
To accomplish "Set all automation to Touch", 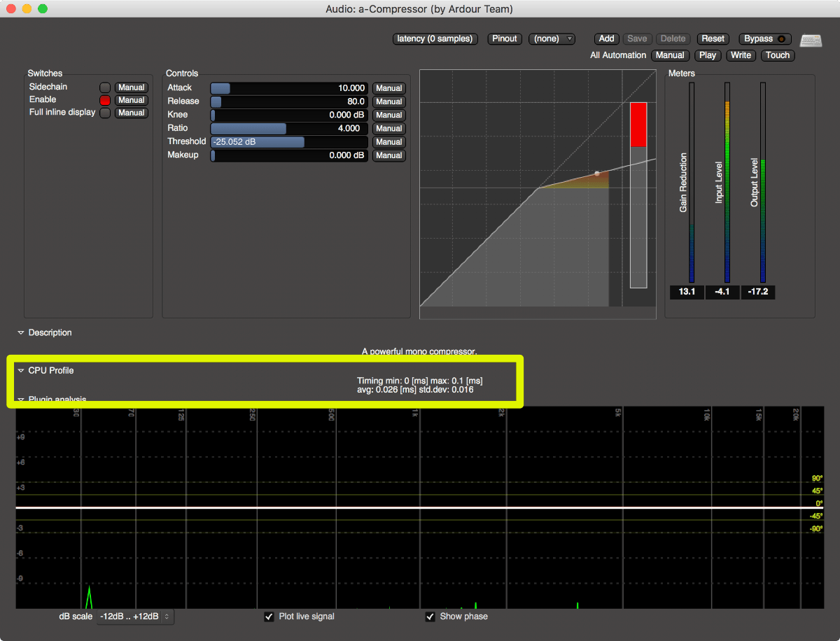I will coord(777,55).
